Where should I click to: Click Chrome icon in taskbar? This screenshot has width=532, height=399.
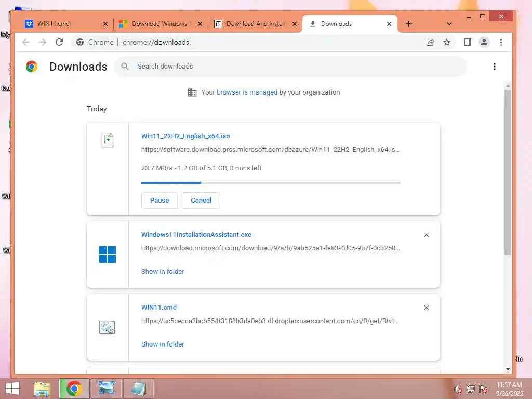tap(74, 389)
